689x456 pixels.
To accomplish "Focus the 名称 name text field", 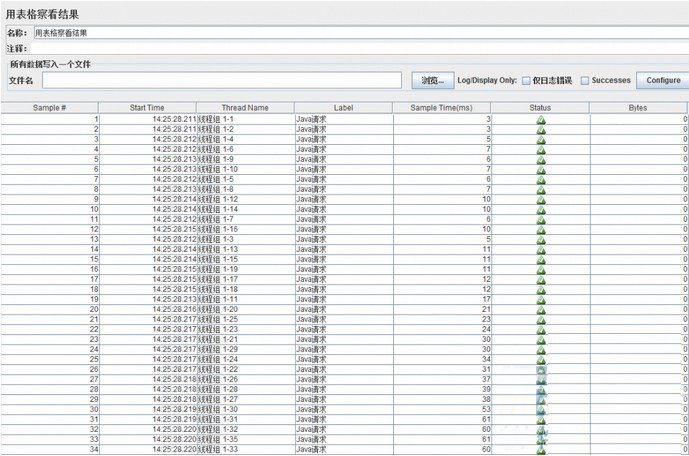I will (358, 33).
